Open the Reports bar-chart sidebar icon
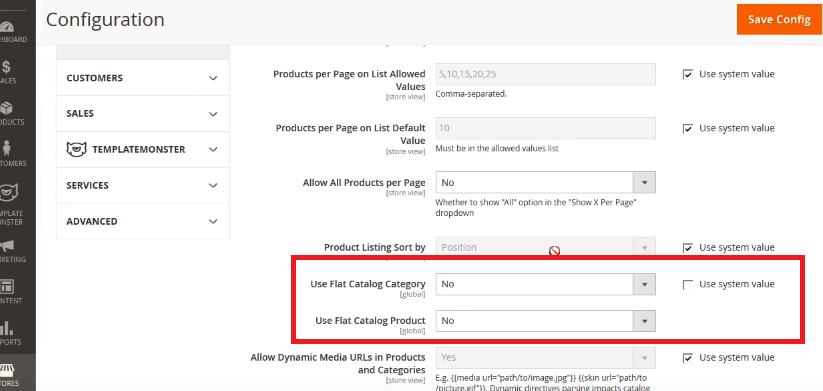823x391 pixels. point(6,328)
